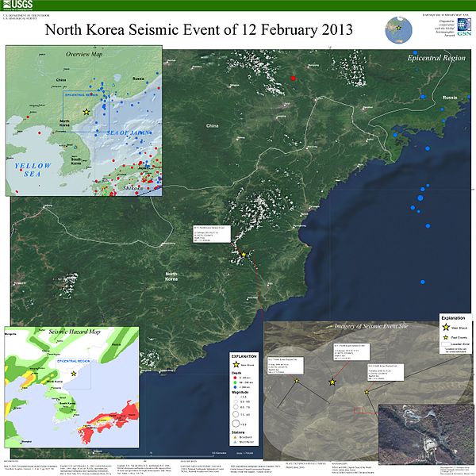Click the large main shock star in the site imagery
The image size is (476, 476).
click(332, 382)
